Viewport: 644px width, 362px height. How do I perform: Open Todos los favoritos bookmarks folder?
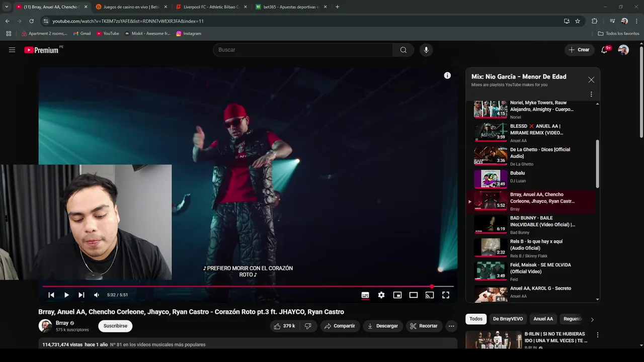[619, 34]
